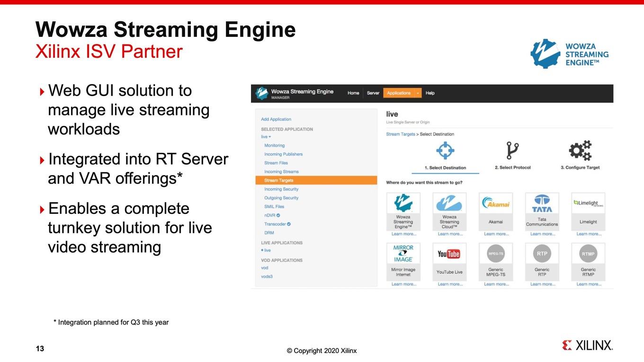The height and width of the screenshot is (362, 644).
Task: Select vod under VOD Applications
Action: coord(265,268)
